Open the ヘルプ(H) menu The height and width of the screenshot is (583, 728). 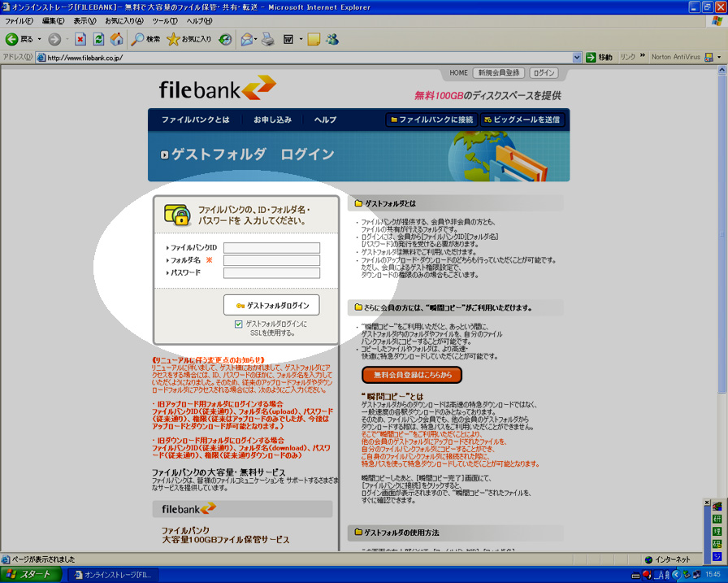[199, 21]
